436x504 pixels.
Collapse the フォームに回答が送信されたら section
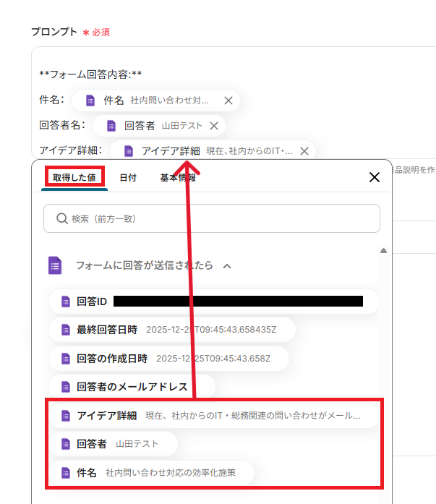click(227, 266)
